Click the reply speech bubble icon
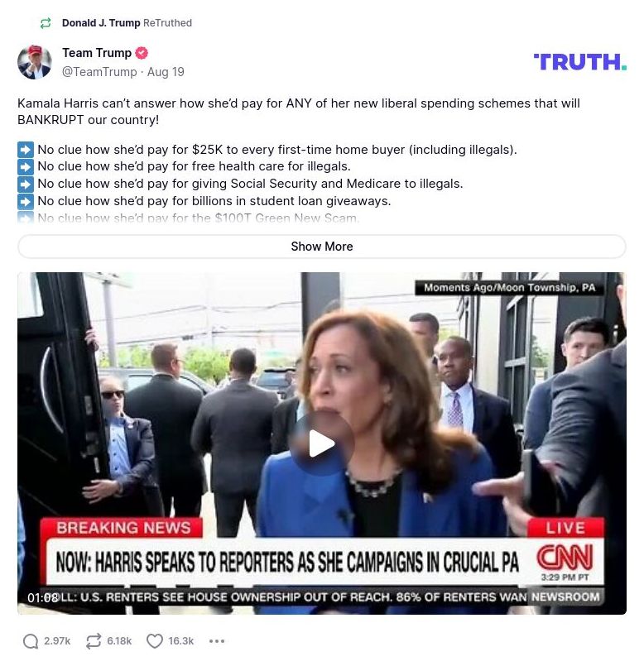The height and width of the screenshot is (666, 644). [x=30, y=641]
